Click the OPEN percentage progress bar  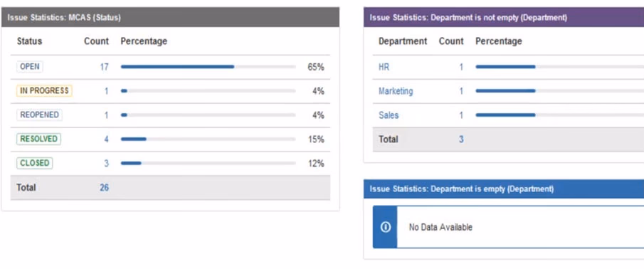(208, 66)
